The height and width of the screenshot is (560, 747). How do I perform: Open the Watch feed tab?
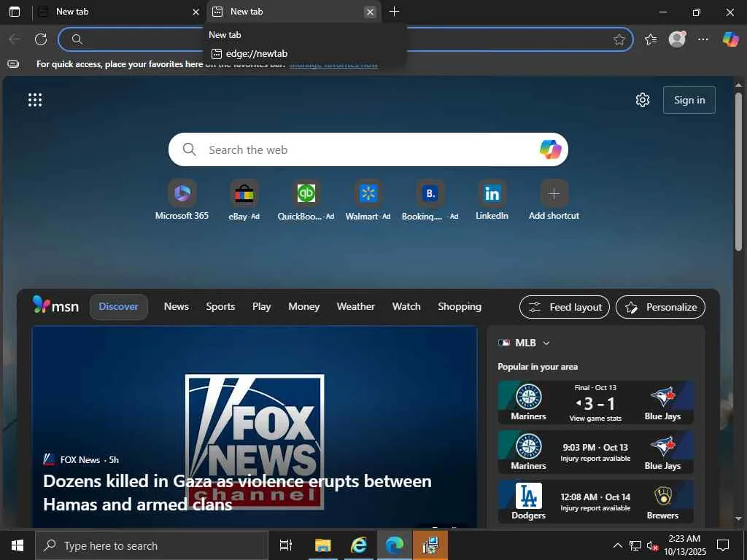[406, 307]
